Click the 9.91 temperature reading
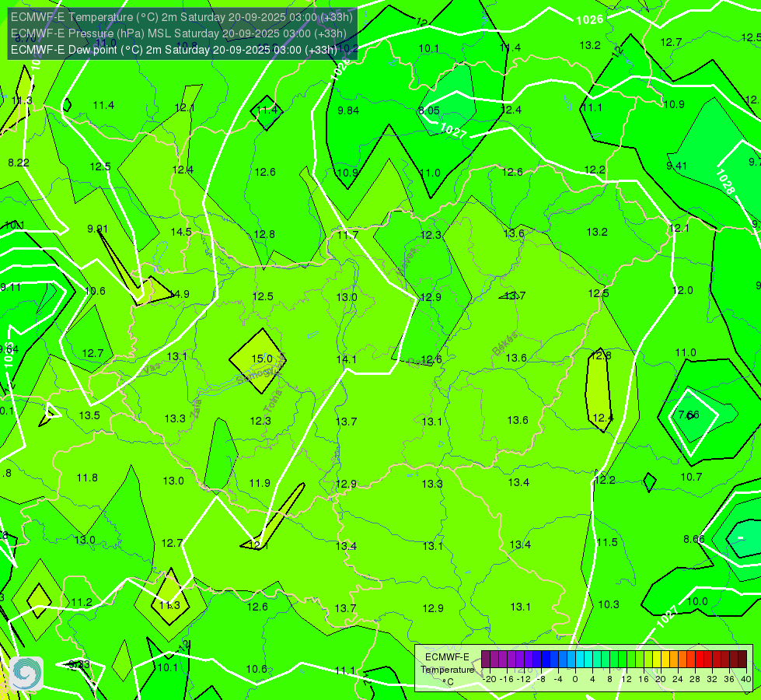 pos(97,229)
